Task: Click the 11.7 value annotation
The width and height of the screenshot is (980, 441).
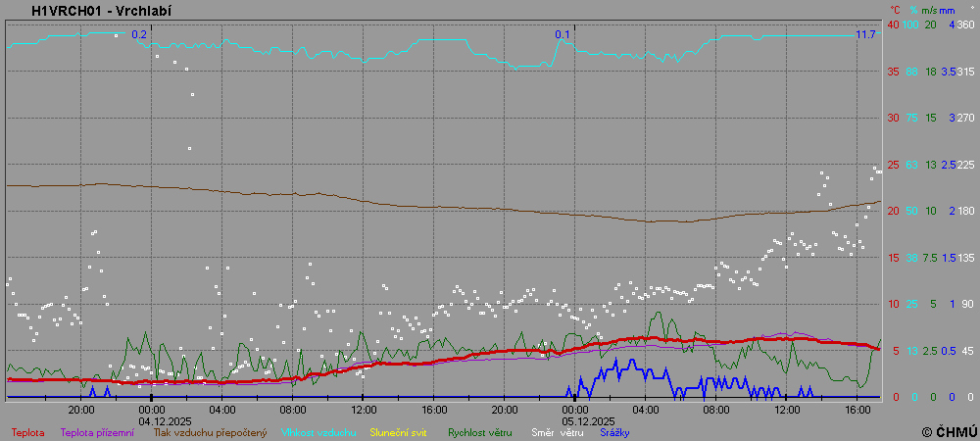Action: point(865,34)
